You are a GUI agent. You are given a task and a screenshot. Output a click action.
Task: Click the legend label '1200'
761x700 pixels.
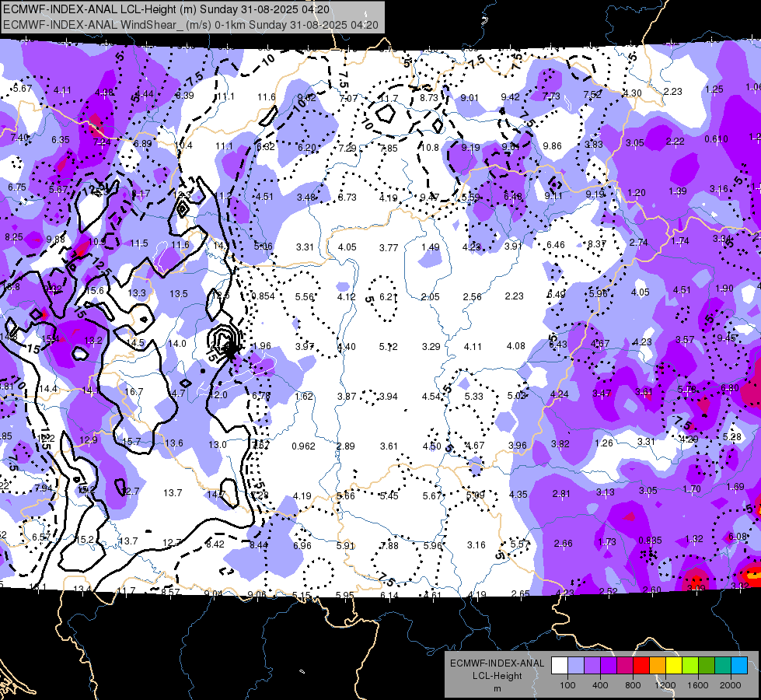[665, 685]
